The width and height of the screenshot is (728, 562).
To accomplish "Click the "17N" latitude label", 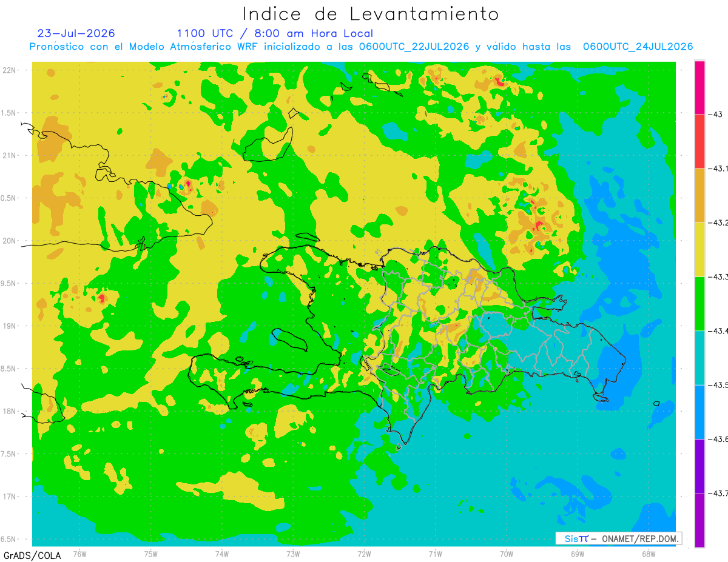I will 9,497.
